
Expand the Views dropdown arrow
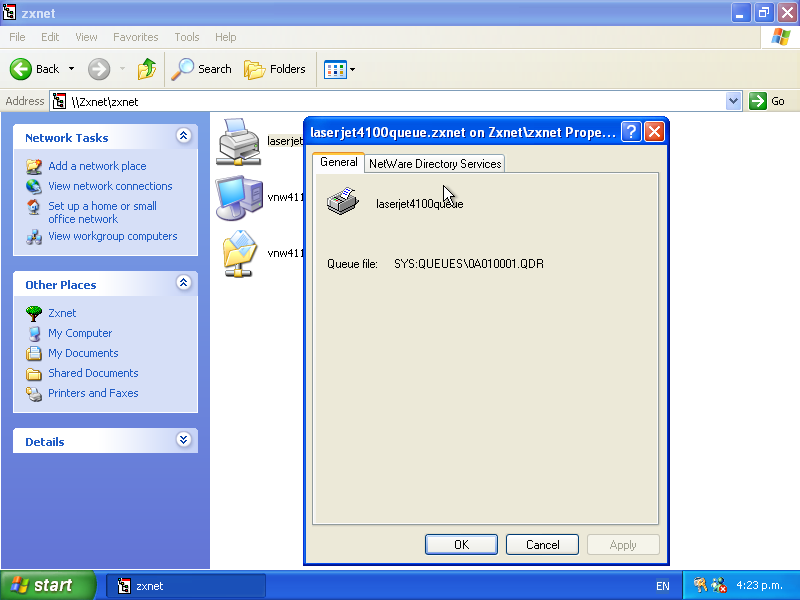point(353,69)
